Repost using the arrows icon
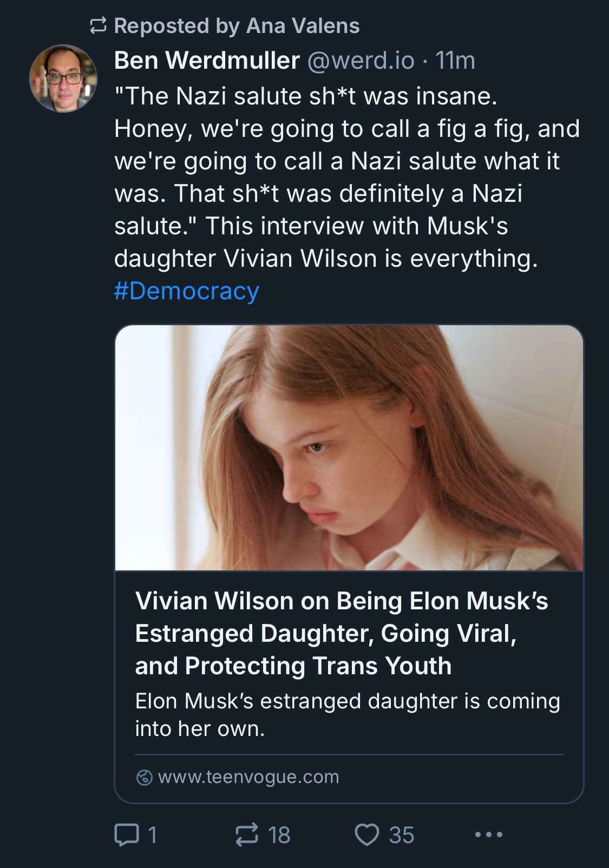 coord(247,834)
